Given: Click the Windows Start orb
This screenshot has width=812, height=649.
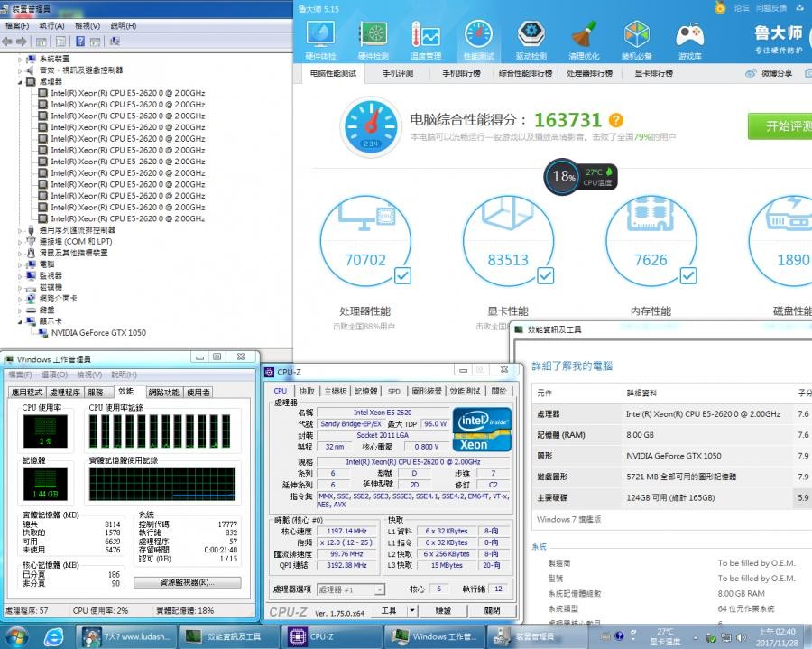Looking at the screenshot, I should coord(16,636).
